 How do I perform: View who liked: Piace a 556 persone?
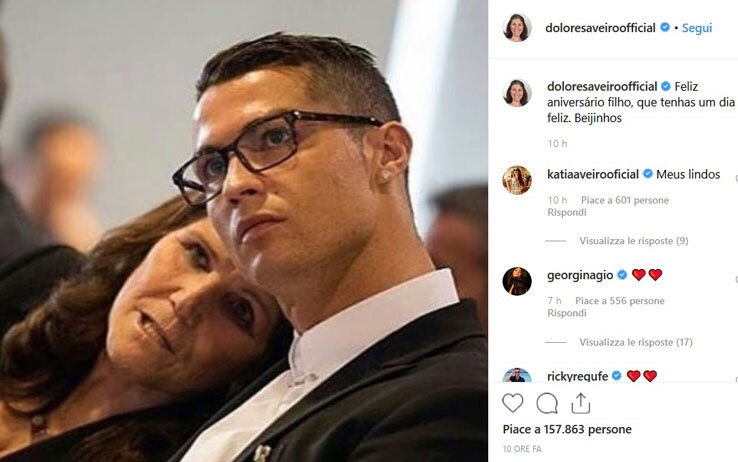coord(620,301)
